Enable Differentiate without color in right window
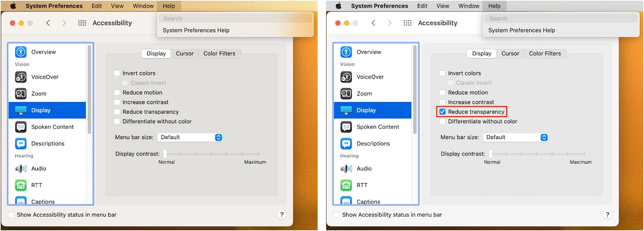The image size is (644, 231). (443, 122)
